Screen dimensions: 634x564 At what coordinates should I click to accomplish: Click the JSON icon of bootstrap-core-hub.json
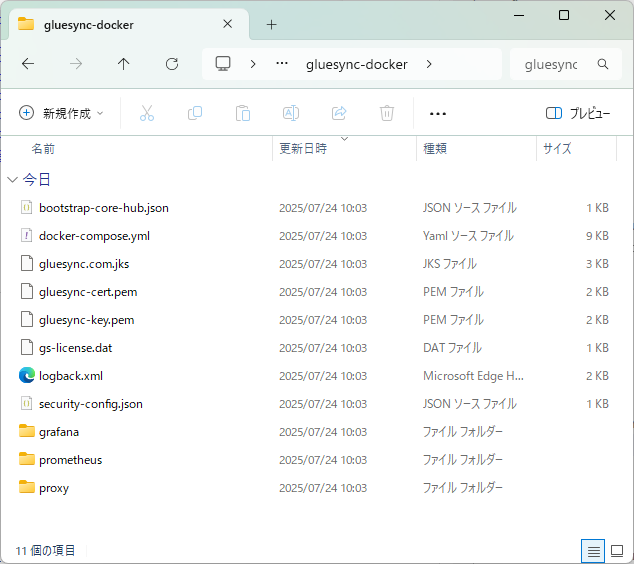pos(27,208)
